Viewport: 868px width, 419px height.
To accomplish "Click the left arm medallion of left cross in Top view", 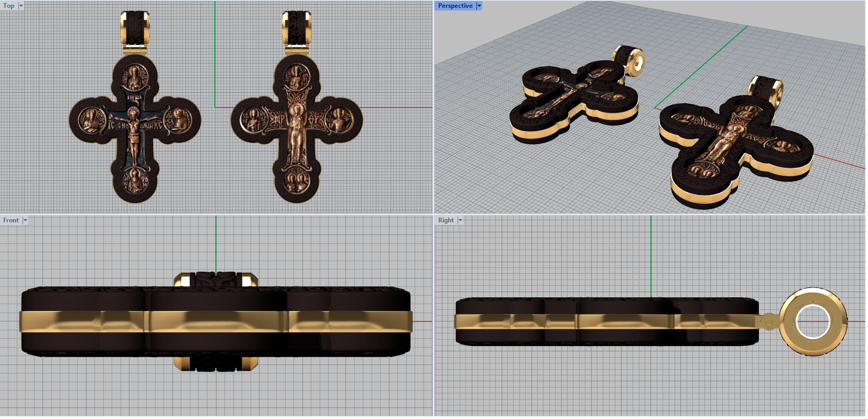I will pos(90,120).
